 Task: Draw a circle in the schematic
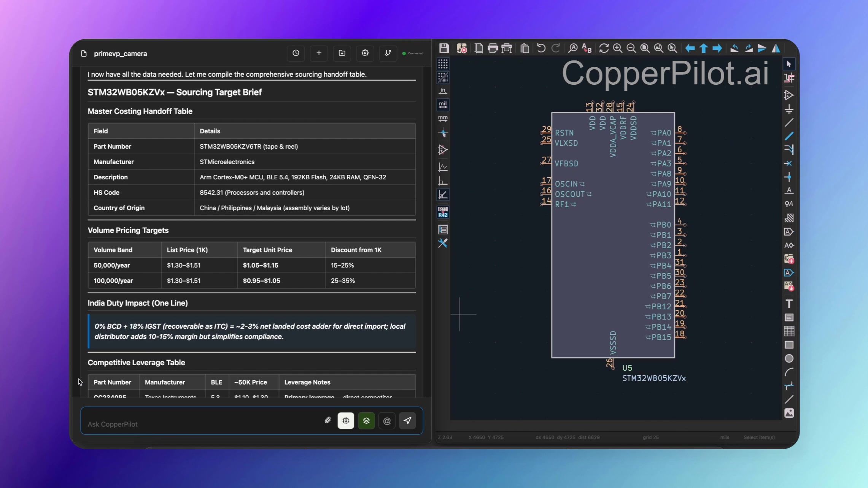coord(789,358)
